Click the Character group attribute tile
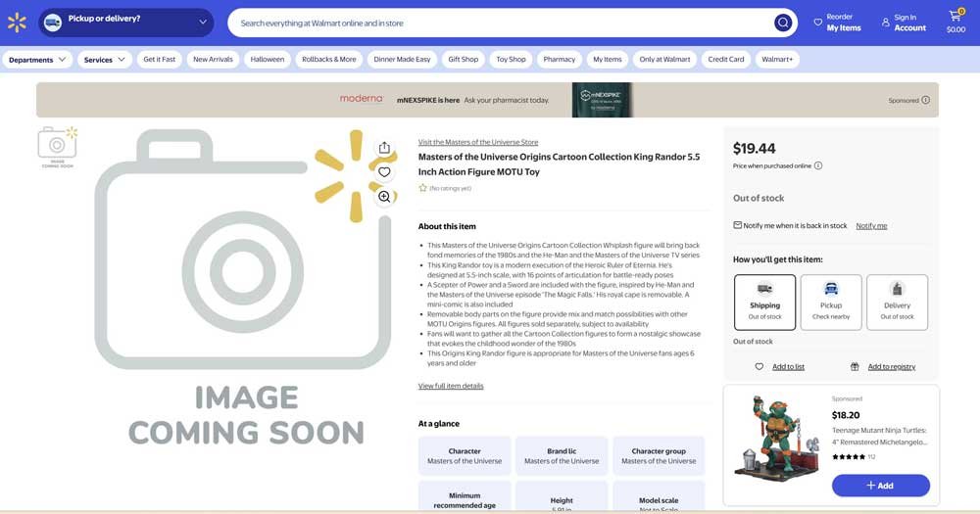This screenshot has height=514, width=980. [x=659, y=456]
